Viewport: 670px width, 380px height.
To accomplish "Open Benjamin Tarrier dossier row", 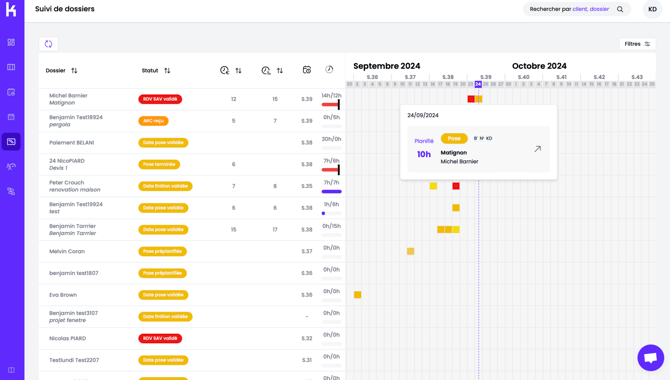I will tap(192, 230).
